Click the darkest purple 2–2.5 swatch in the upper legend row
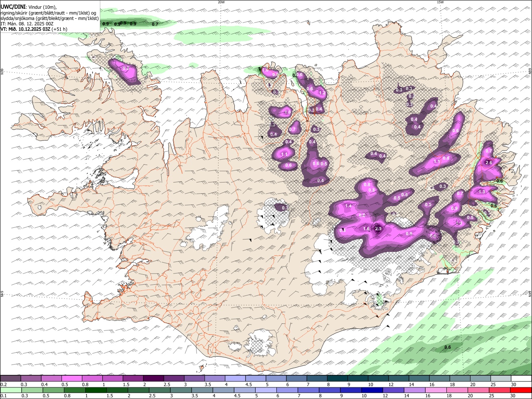 click(x=153, y=379)
